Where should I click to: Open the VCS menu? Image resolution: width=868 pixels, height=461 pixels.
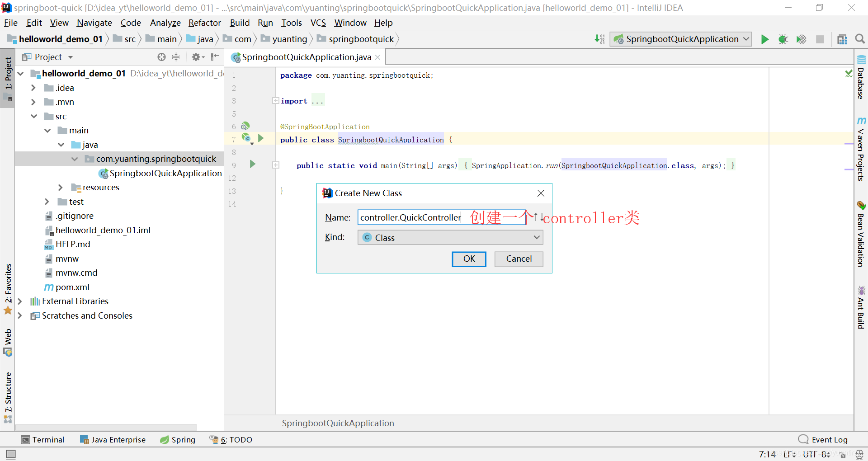click(x=318, y=23)
